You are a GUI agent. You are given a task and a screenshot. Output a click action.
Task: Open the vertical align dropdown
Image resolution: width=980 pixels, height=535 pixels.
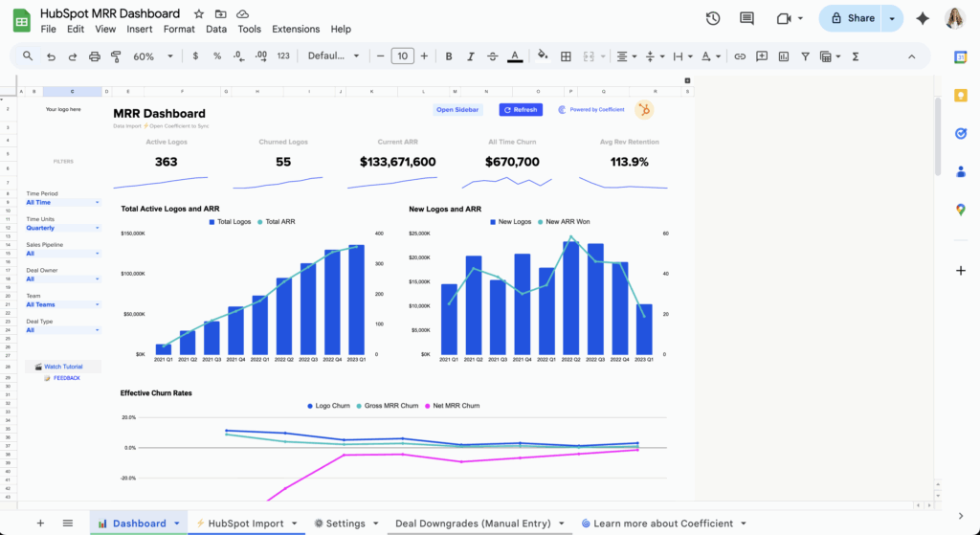pos(655,56)
